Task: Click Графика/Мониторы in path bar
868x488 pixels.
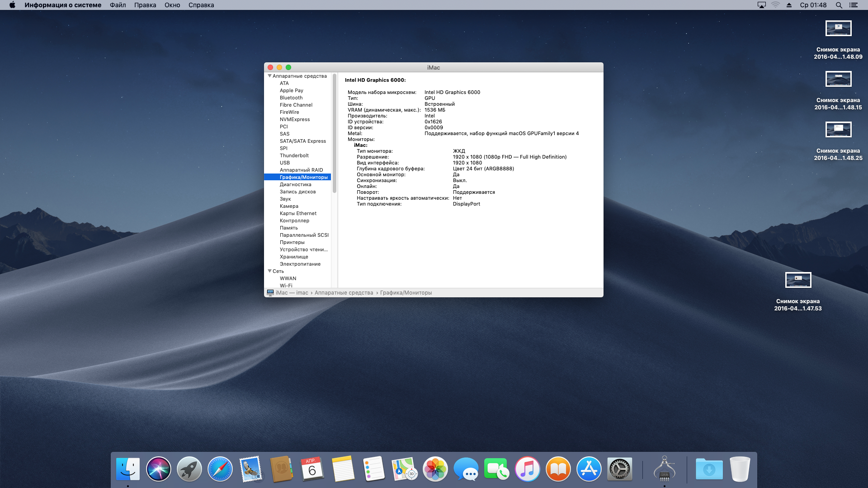Action: coord(406,293)
